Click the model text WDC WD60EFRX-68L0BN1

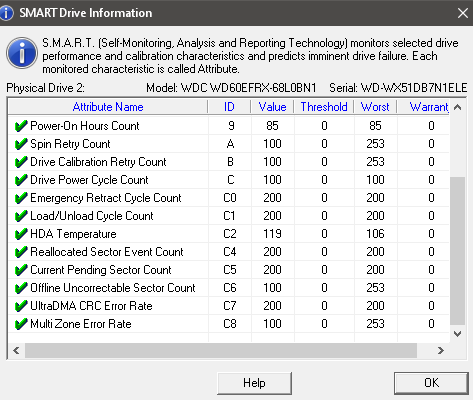point(248,88)
